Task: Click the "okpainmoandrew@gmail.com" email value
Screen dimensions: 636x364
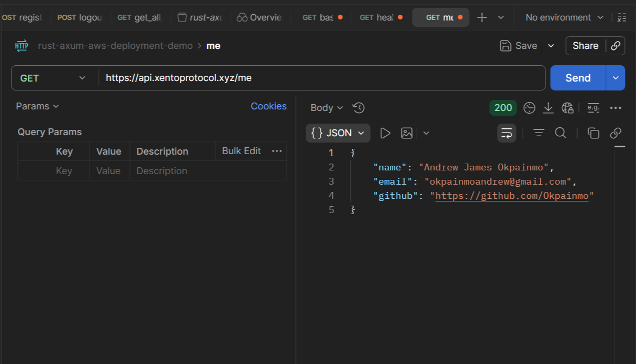Action: 498,182
